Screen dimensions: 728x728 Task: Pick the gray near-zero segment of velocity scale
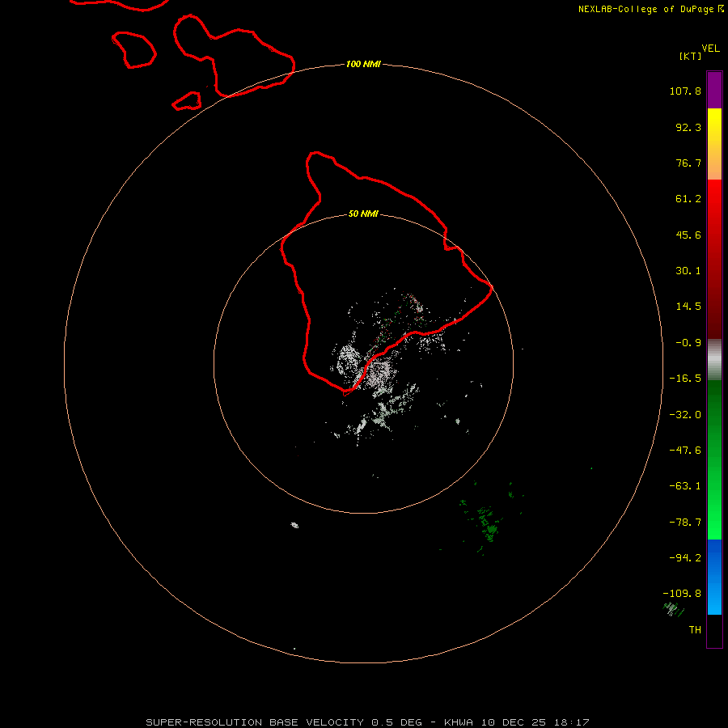(x=714, y=360)
